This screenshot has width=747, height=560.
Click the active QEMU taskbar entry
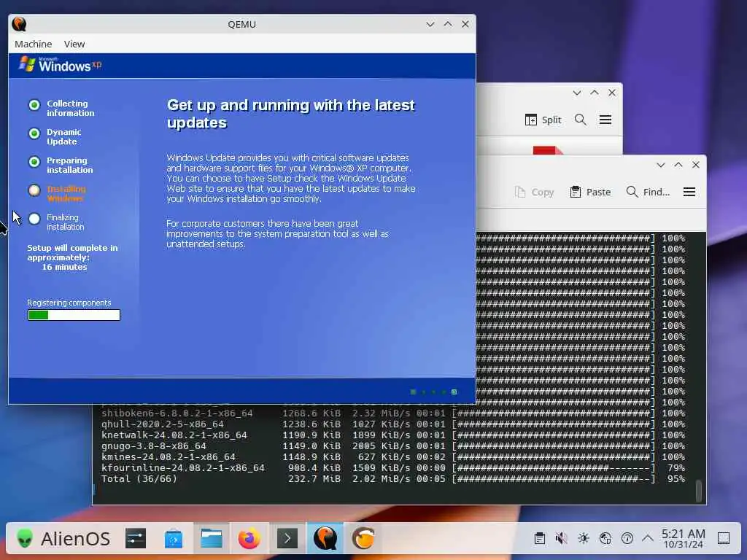point(325,539)
